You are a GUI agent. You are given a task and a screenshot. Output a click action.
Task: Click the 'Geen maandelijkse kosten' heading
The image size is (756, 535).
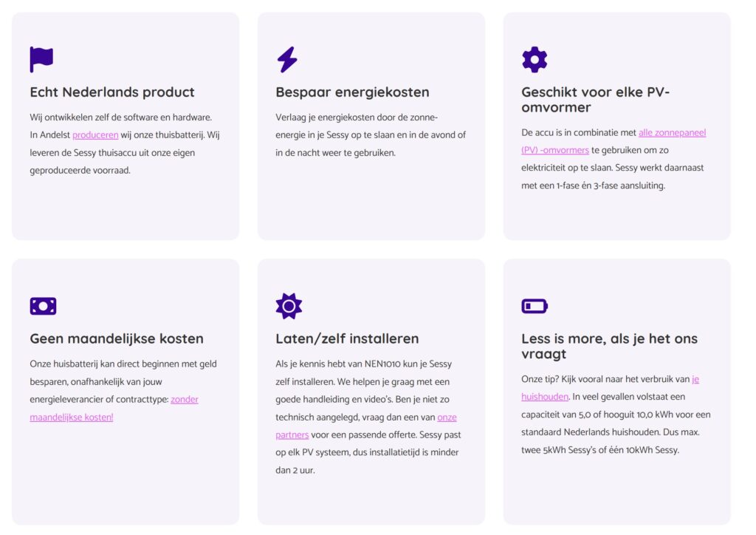[x=117, y=339]
